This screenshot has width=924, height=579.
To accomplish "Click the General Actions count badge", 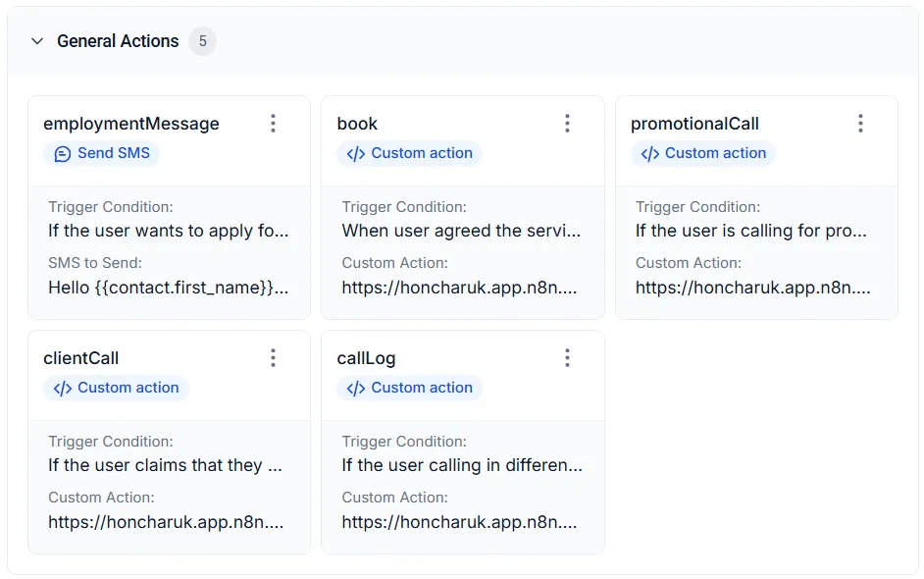I will [x=202, y=41].
